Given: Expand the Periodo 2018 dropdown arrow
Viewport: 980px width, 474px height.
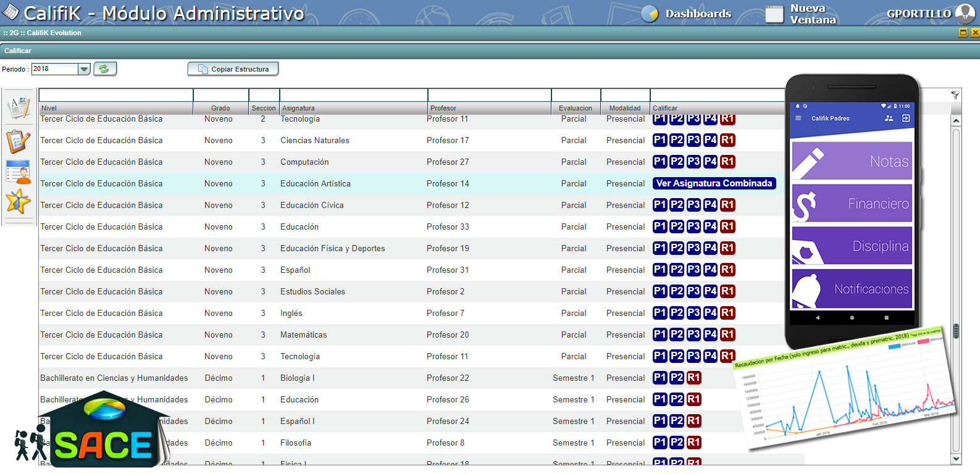Looking at the screenshot, I should coord(85,69).
